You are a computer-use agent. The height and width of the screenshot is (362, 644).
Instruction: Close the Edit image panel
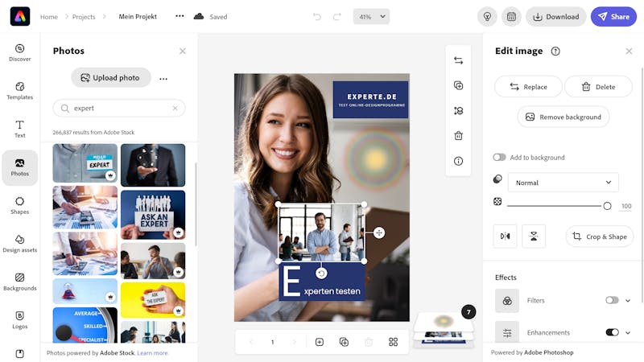[x=629, y=51]
